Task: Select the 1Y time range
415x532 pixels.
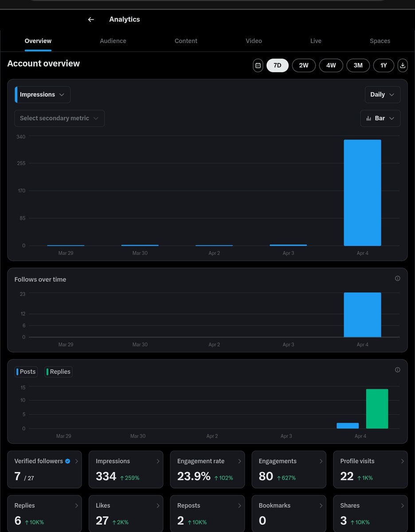Action: pos(384,65)
